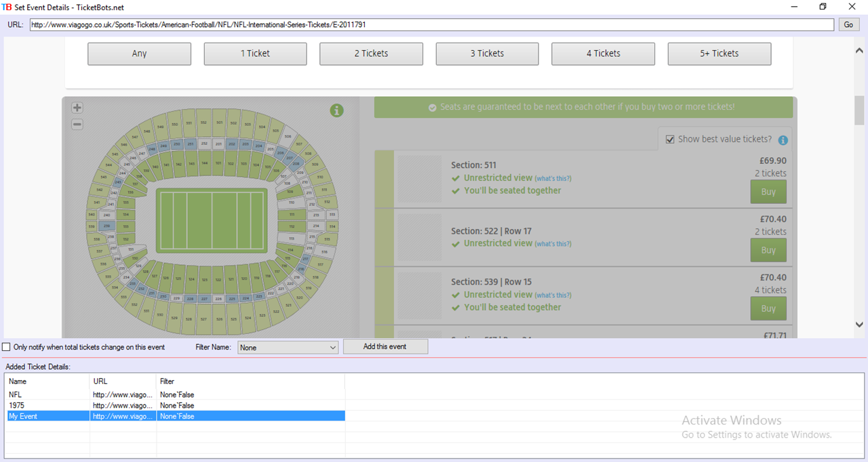The height and width of the screenshot is (462, 868).
Task: Zoom in on the stadium map
Action: tap(77, 108)
